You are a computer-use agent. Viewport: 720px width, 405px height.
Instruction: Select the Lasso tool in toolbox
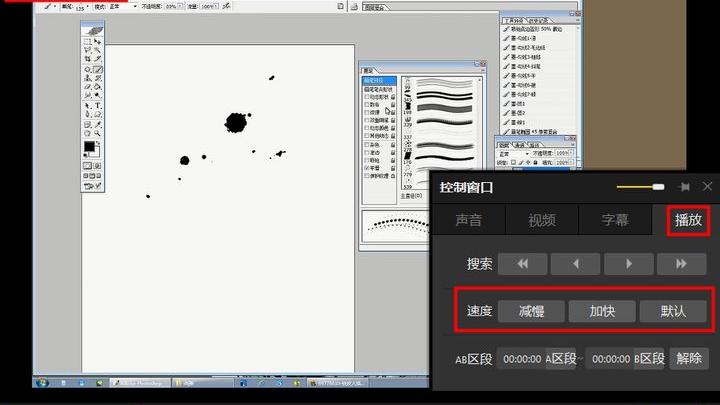point(87,50)
